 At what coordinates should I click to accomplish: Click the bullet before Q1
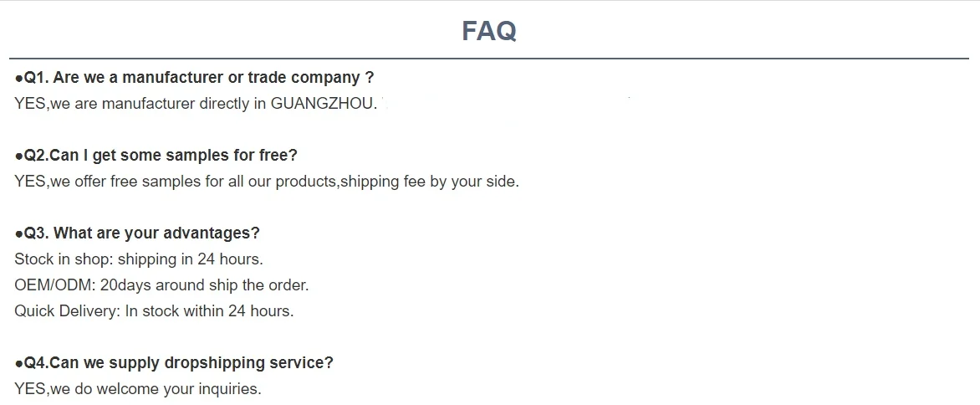tap(18, 79)
